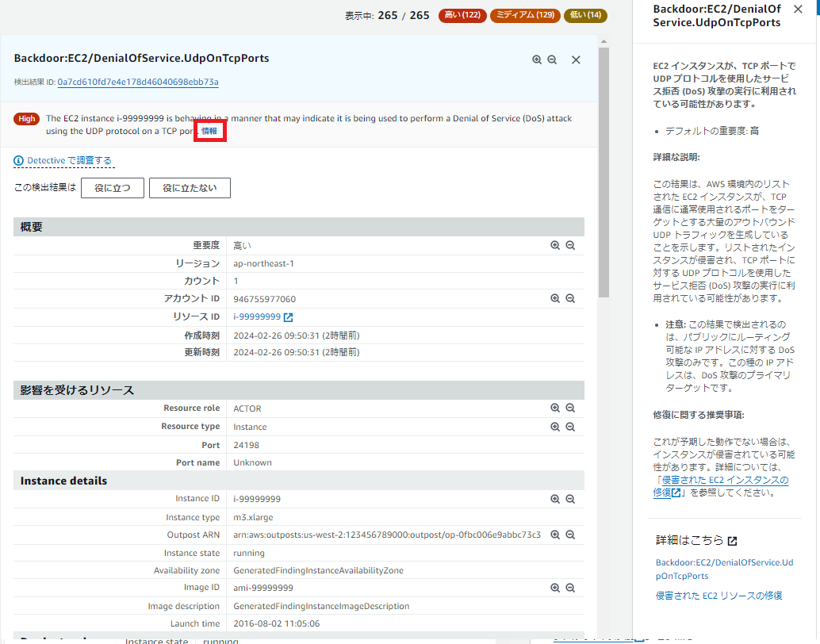Filter exclude on Resource type Instance
This screenshot has height=644, width=820.
[x=570, y=427]
